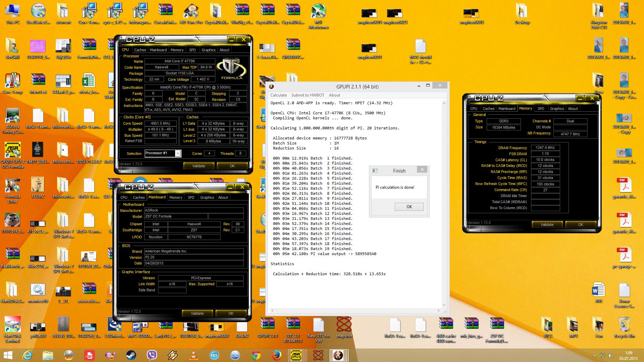Open Google Chrome from taskbar
The image size is (644, 362).
coord(256,355)
